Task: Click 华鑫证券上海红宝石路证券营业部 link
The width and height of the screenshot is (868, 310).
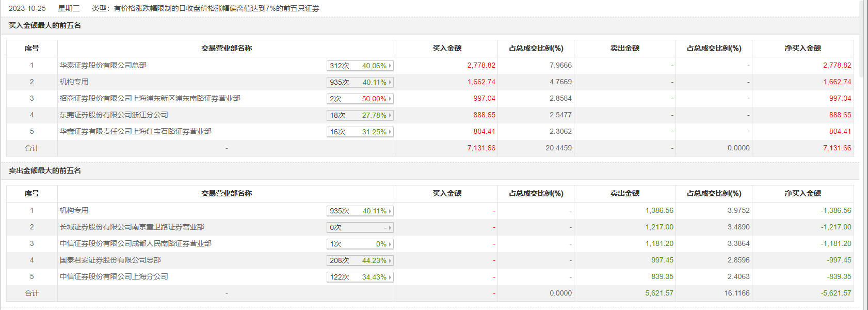Action: (135, 131)
